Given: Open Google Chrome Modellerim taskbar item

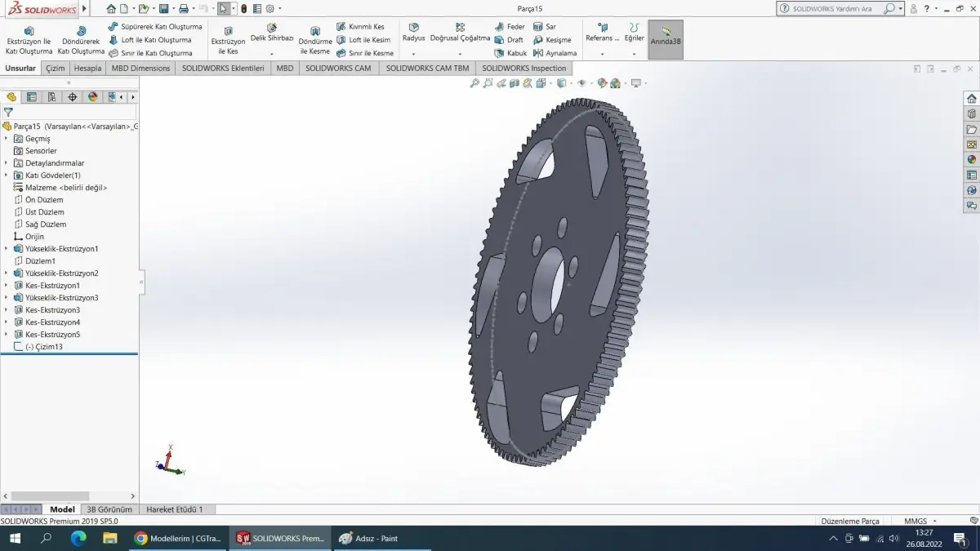Looking at the screenshot, I should coord(178,538).
